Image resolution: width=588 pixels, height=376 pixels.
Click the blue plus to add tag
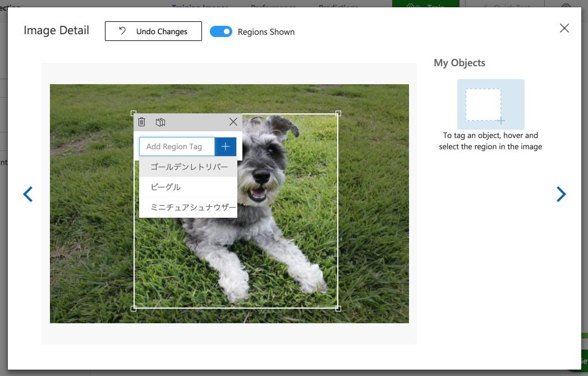(x=225, y=146)
